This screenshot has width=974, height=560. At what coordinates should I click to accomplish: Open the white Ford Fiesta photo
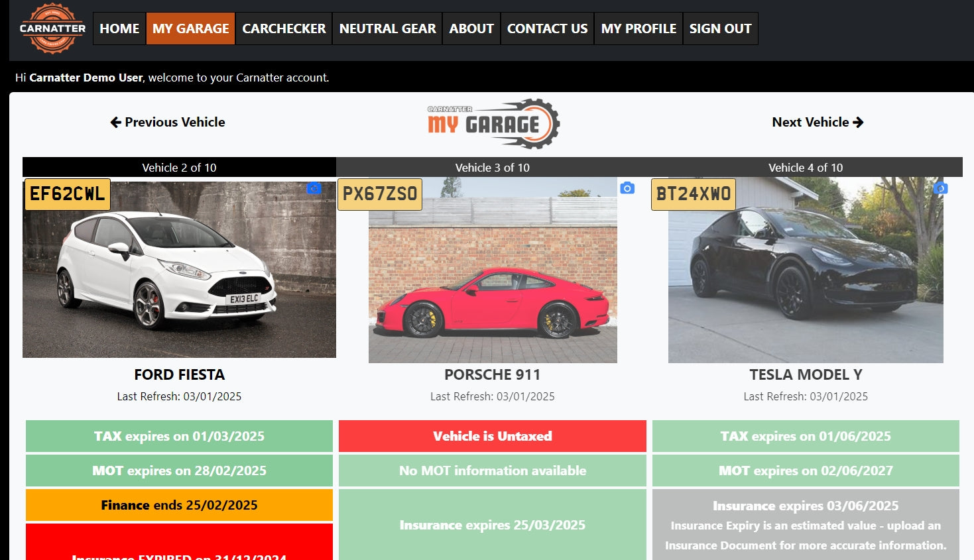pyautogui.click(x=179, y=278)
